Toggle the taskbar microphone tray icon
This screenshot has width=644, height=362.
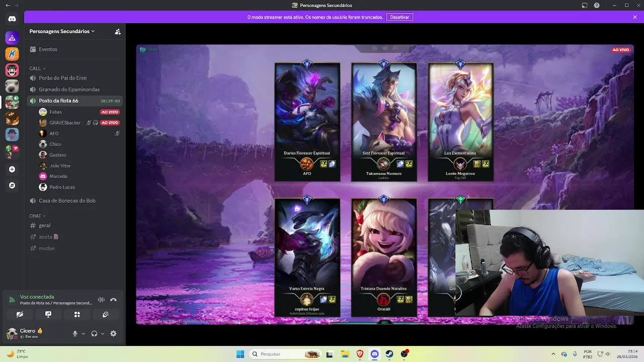click(575, 354)
